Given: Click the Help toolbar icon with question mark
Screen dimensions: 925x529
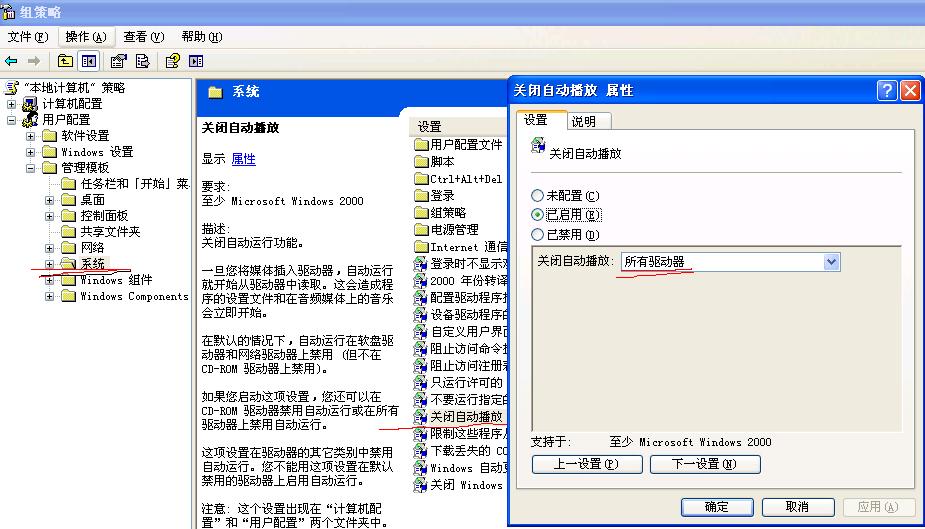Looking at the screenshot, I should point(172,61).
